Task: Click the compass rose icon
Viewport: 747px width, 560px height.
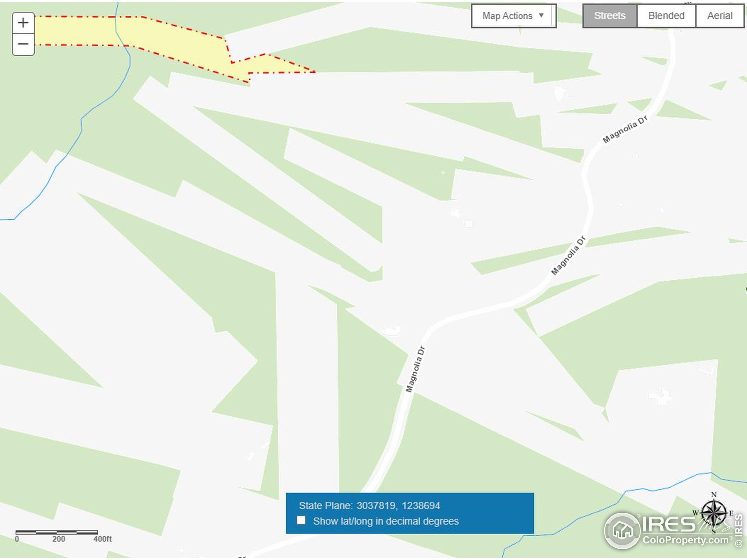Action: pos(713,513)
